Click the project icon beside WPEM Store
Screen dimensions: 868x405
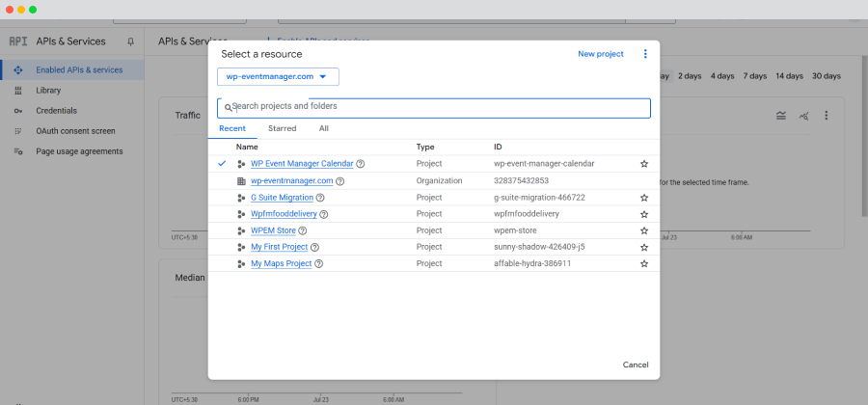241,230
